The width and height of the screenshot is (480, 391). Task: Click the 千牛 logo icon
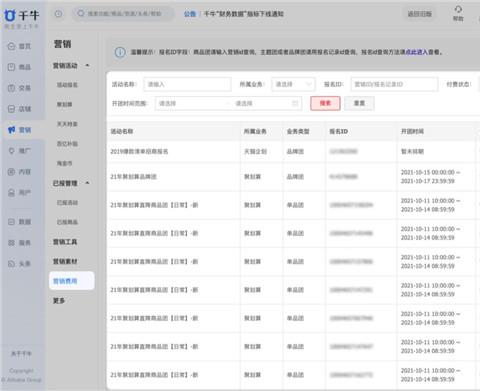pos(10,15)
